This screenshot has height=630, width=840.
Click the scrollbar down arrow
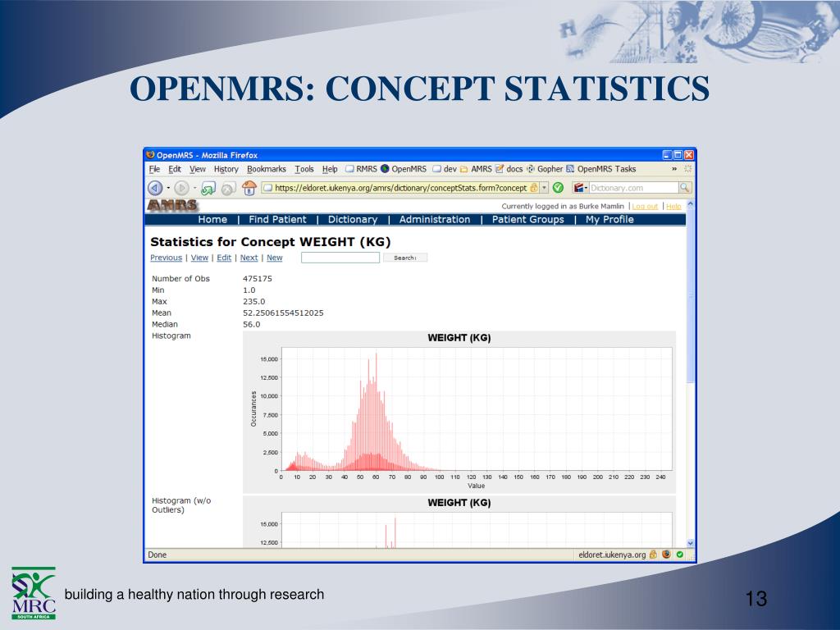point(690,543)
